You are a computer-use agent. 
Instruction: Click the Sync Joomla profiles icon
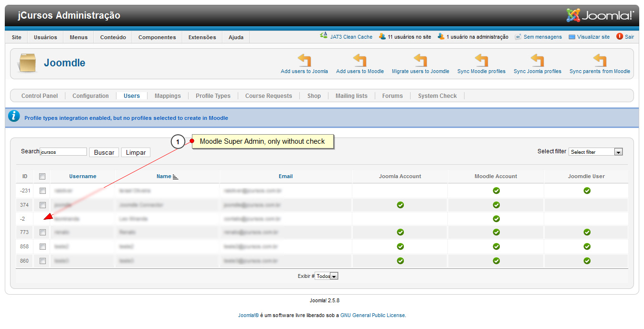[537, 61]
